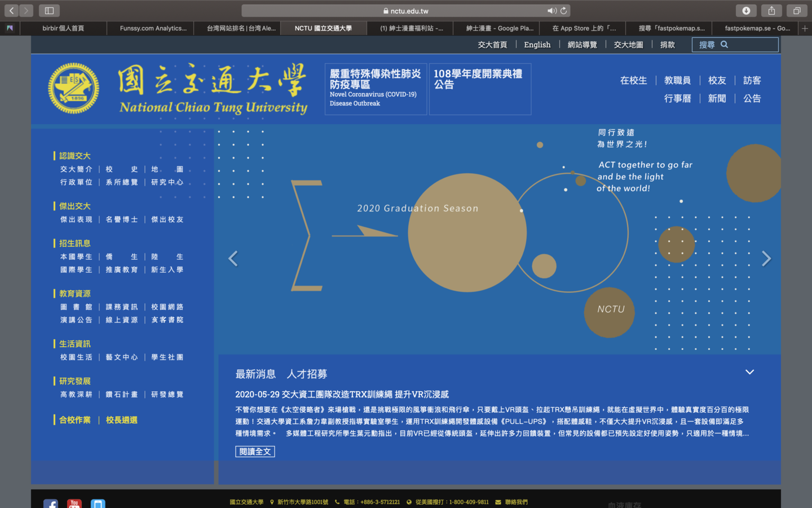Show all tabs overview button

pos(797,11)
